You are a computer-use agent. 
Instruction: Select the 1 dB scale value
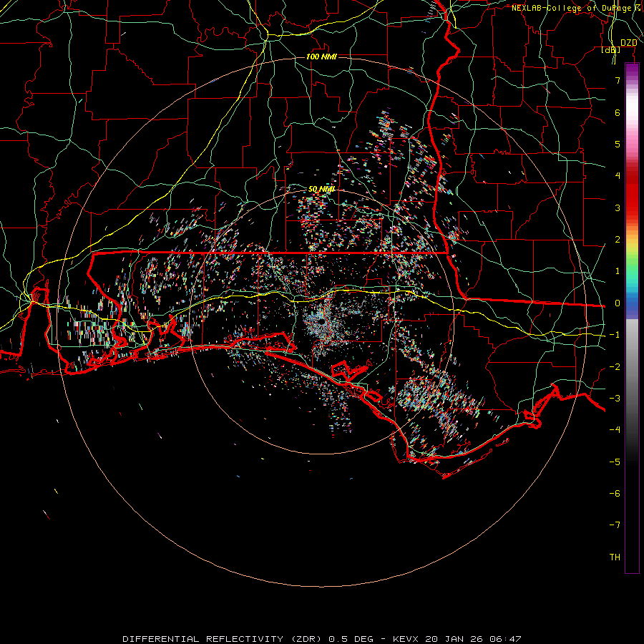click(x=618, y=271)
